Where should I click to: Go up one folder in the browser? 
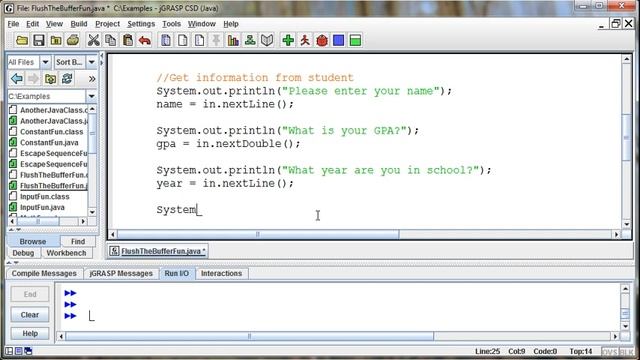(51, 78)
